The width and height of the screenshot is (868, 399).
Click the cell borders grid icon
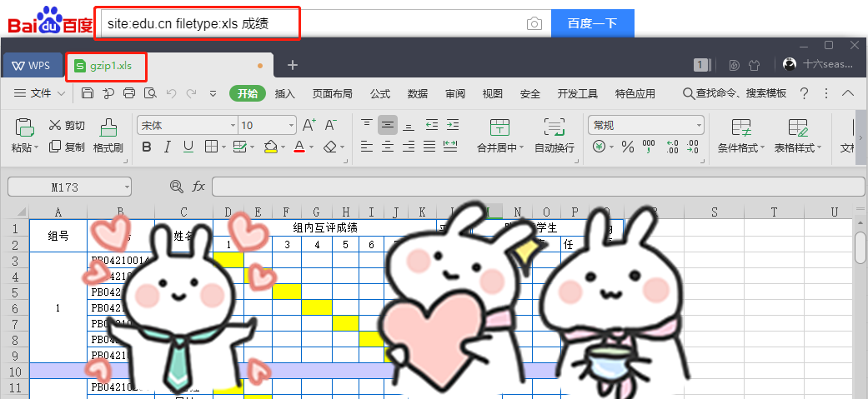coord(212,147)
